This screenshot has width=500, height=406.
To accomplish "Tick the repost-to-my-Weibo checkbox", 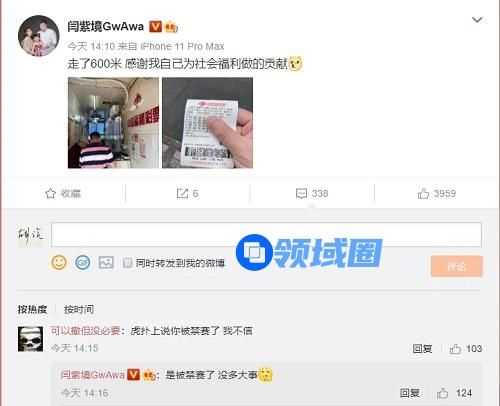I will click(x=127, y=263).
